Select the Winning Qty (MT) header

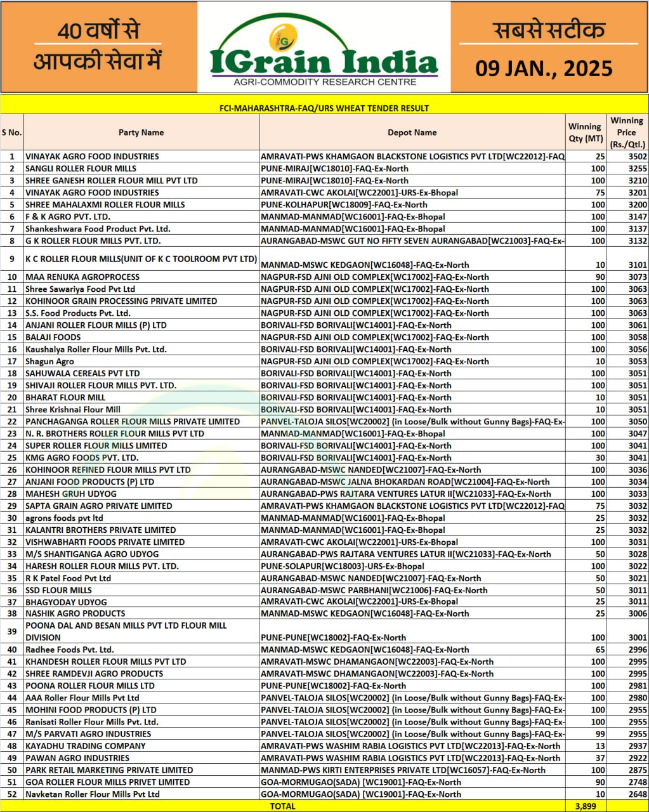tap(585, 133)
